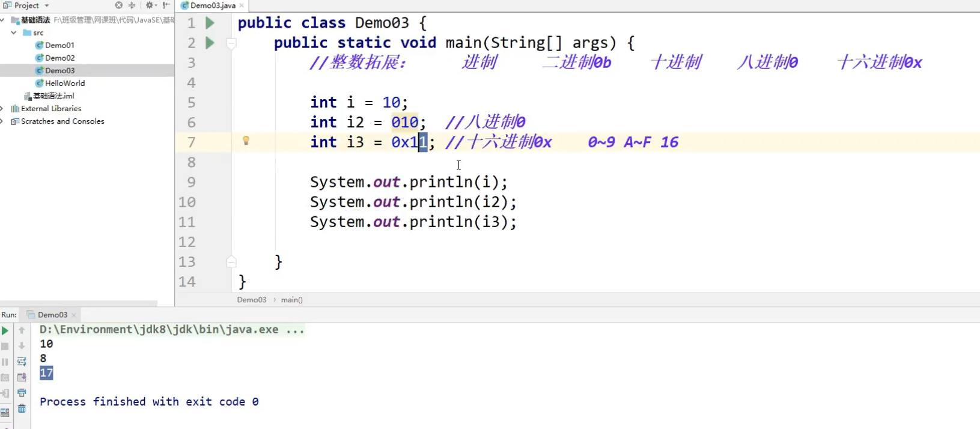Click the Collapse All icon in the Project panel
The height and width of the screenshot is (429, 980).
(x=132, y=5)
